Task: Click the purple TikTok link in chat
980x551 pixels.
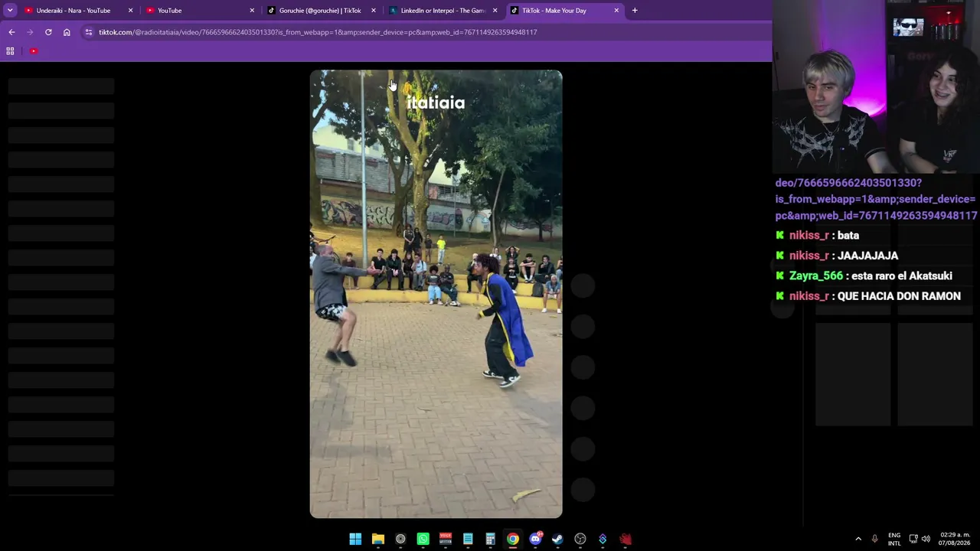Action: click(x=876, y=199)
